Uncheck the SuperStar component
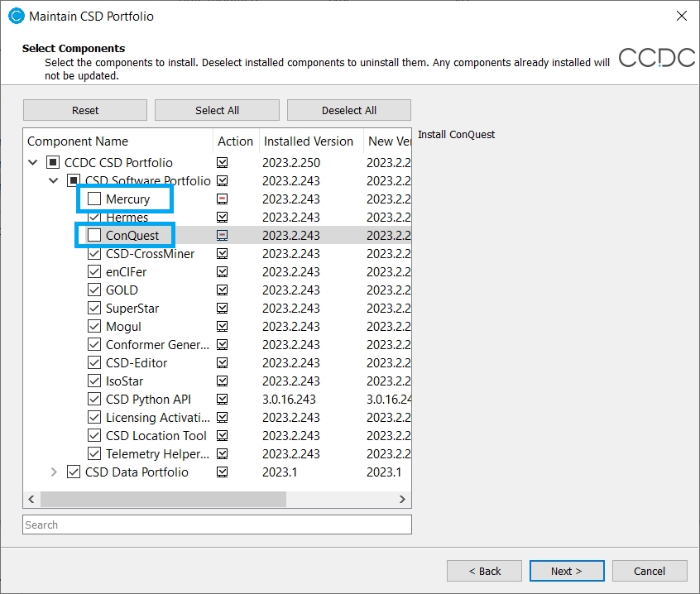Screen dimensions: 700x594 (x=94, y=309)
